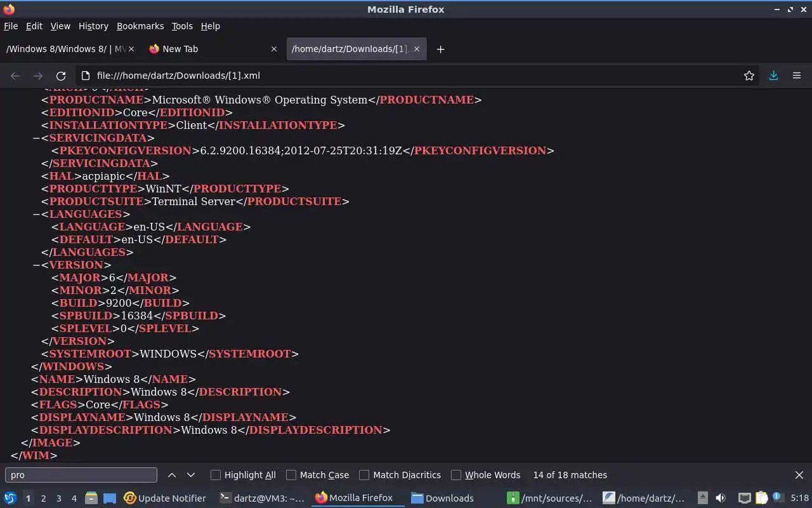This screenshot has width=812, height=508.
Task: Collapse the SERVICINGDATA node
Action: point(36,138)
